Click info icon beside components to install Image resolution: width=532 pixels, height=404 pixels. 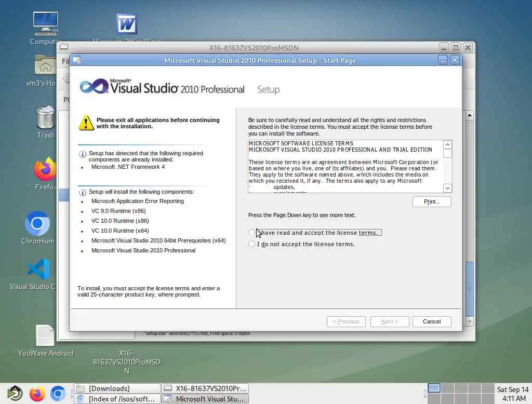(83, 192)
